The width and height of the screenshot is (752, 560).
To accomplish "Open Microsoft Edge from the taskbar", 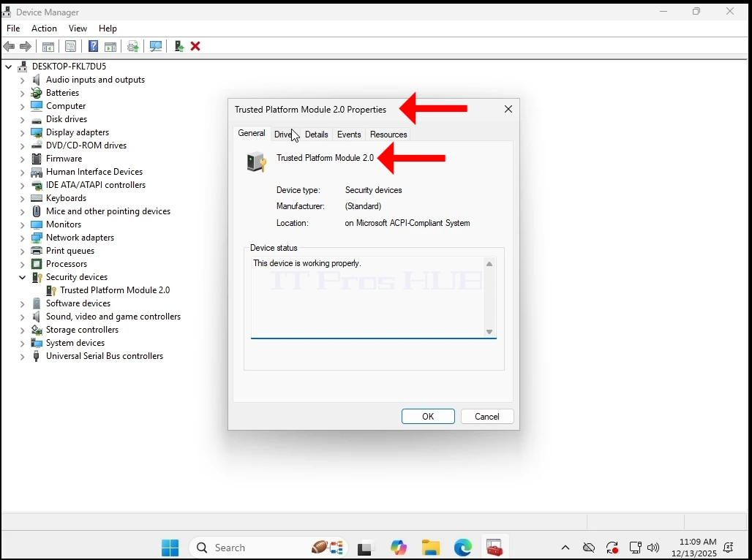I will click(463, 548).
